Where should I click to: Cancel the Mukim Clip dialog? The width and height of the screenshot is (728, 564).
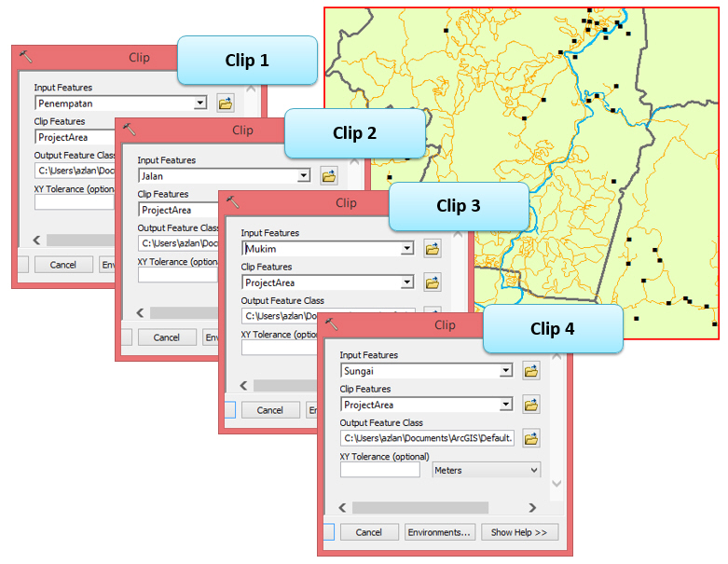(270, 410)
